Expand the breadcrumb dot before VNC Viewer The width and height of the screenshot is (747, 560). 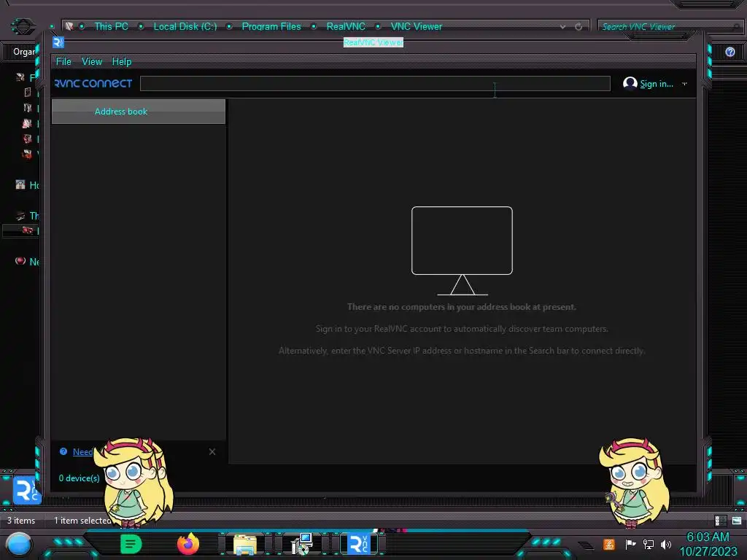[378, 27]
